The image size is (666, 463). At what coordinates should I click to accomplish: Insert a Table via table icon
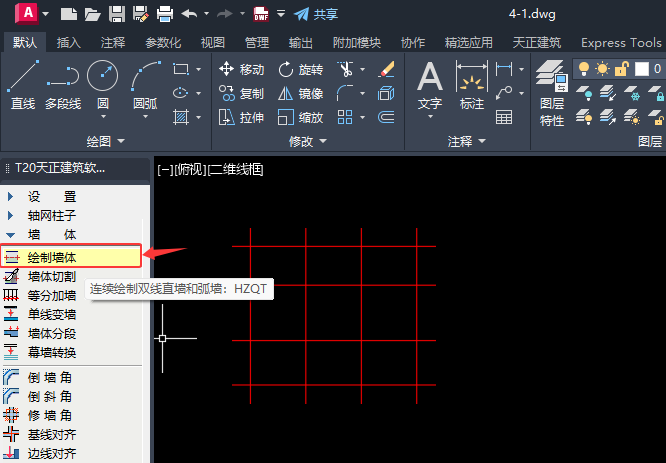[x=504, y=117]
